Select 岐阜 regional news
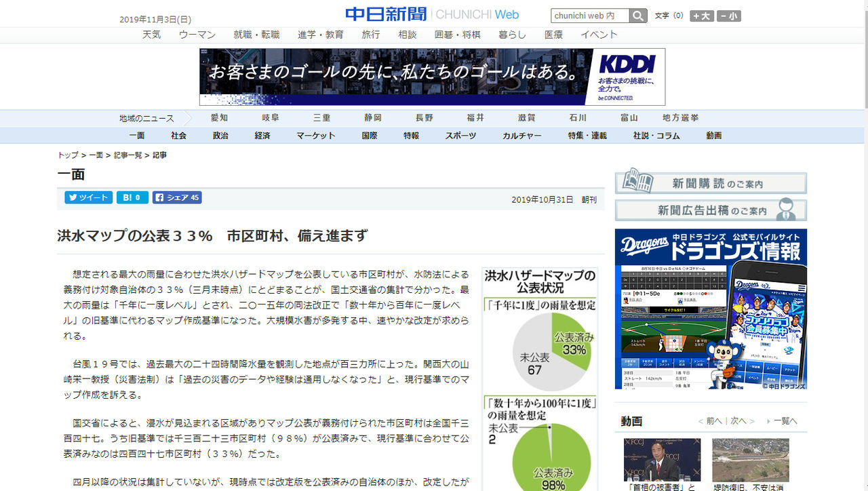 [271, 118]
